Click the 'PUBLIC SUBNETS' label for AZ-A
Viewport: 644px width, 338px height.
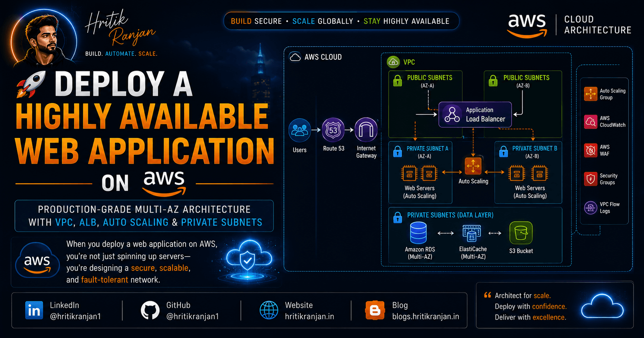pos(430,78)
